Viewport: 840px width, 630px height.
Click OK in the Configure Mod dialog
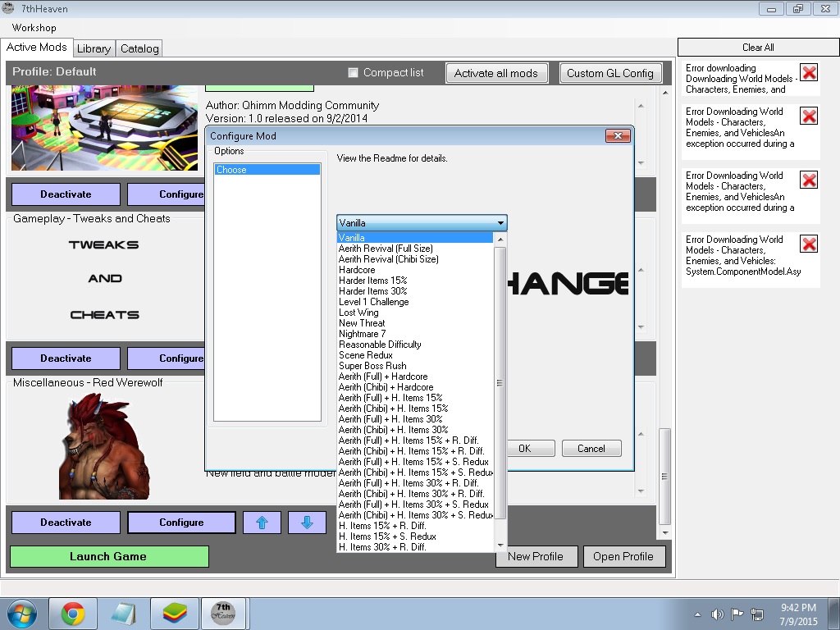(x=524, y=449)
